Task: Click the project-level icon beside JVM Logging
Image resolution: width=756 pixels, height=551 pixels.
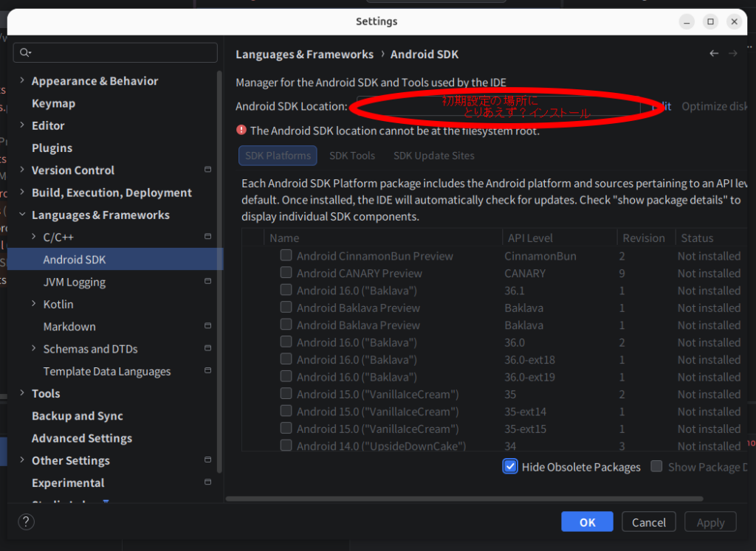Action: tap(207, 282)
